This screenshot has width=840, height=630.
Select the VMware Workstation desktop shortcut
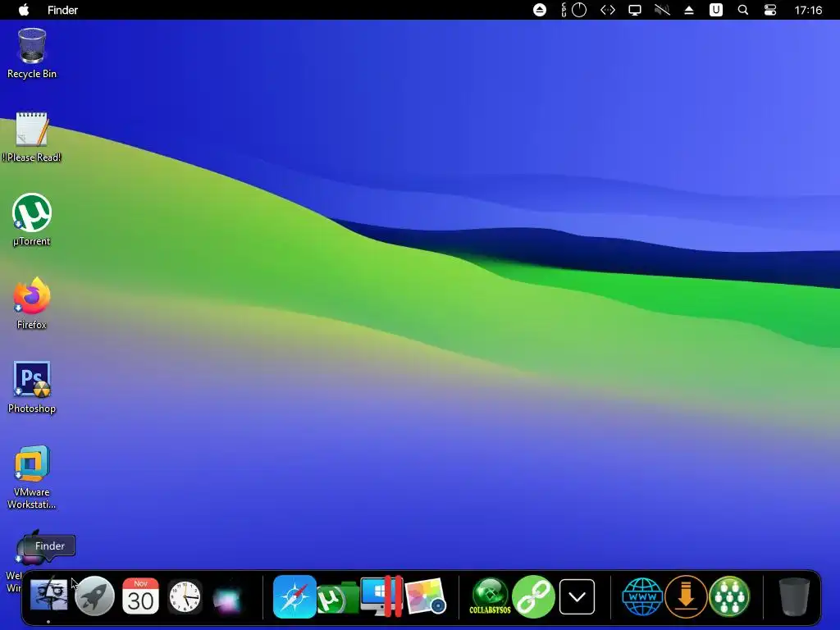tap(32, 477)
